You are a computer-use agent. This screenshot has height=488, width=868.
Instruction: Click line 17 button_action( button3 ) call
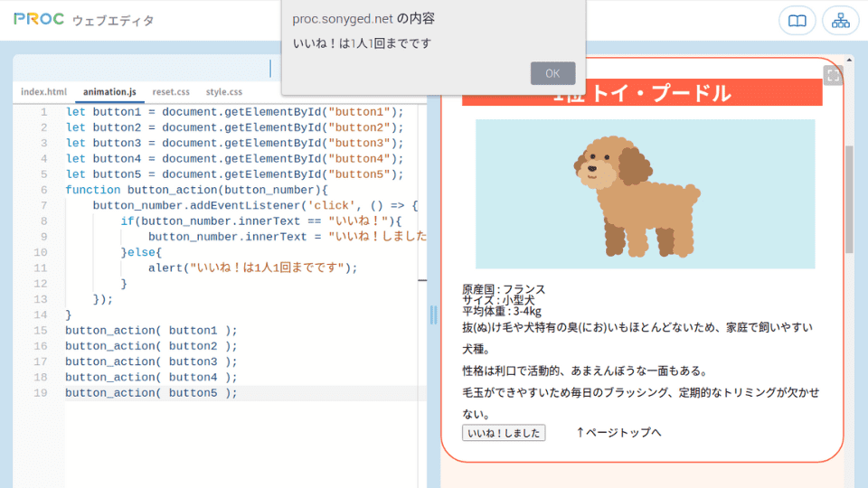click(151, 361)
